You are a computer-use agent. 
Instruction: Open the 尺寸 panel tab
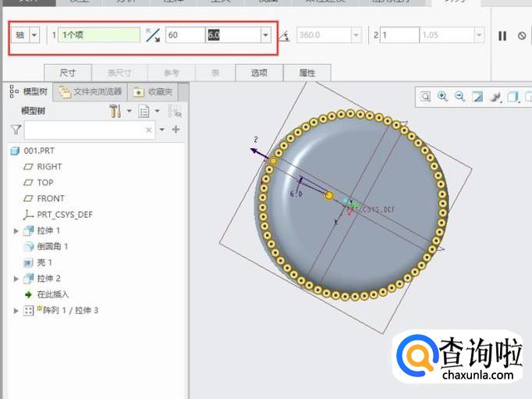(x=68, y=73)
